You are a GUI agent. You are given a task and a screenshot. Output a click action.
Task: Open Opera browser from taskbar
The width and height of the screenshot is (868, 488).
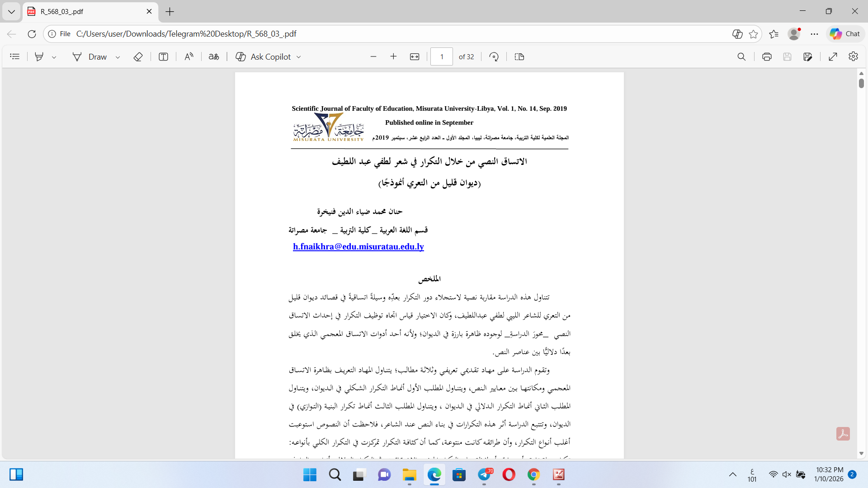(x=509, y=474)
